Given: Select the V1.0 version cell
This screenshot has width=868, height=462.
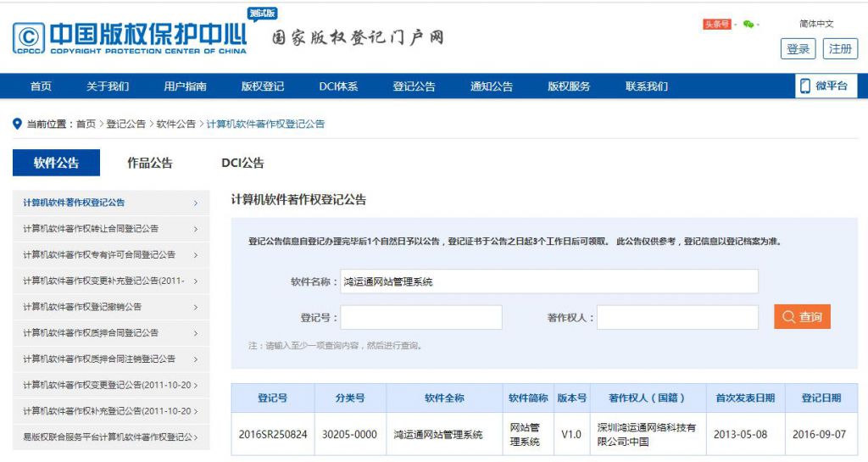Looking at the screenshot, I should [x=571, y=434].
